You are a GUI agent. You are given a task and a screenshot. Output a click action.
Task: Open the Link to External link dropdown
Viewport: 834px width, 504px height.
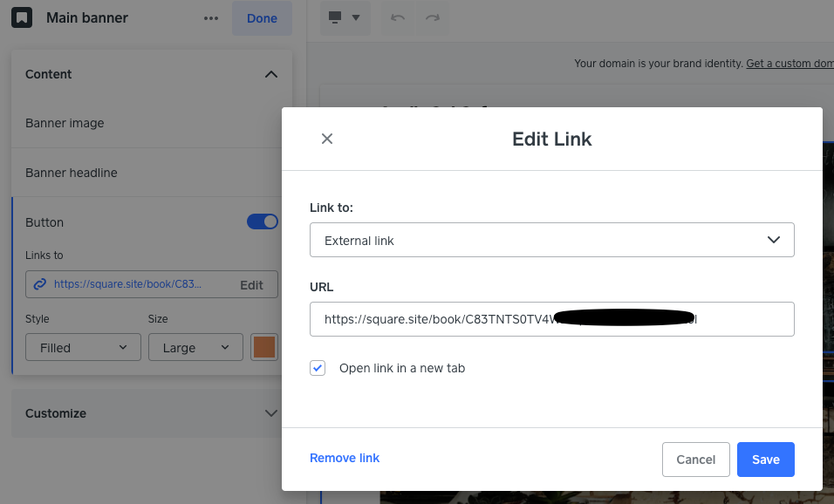(x=551, y=240)
